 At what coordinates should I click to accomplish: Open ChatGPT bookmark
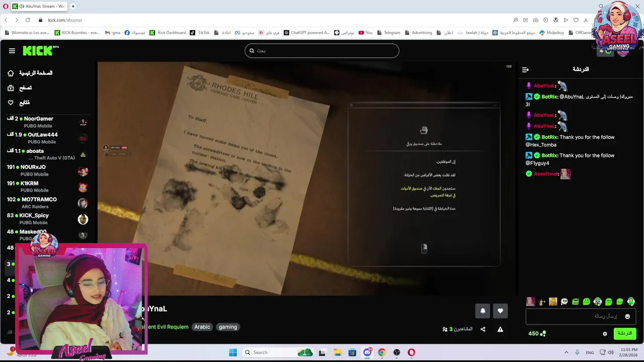[307, 33]
